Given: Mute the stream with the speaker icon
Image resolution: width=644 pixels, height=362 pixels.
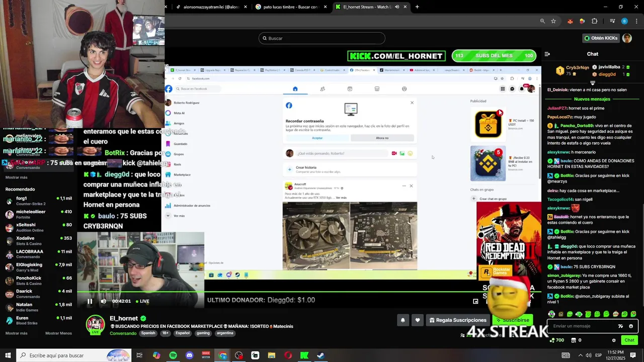Looking at the screenshot, I should (x=103, y=301).
